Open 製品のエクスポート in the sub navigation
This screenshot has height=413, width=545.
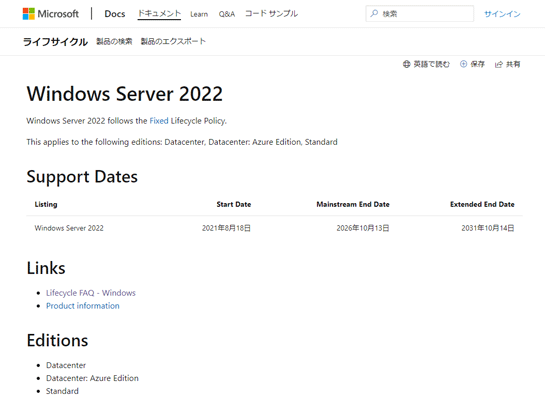point(173,41)
